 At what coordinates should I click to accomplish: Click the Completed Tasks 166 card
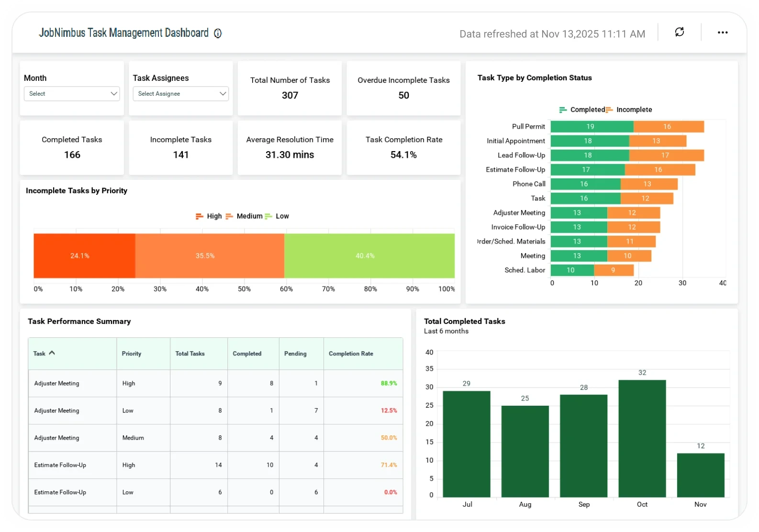[72, 147]
